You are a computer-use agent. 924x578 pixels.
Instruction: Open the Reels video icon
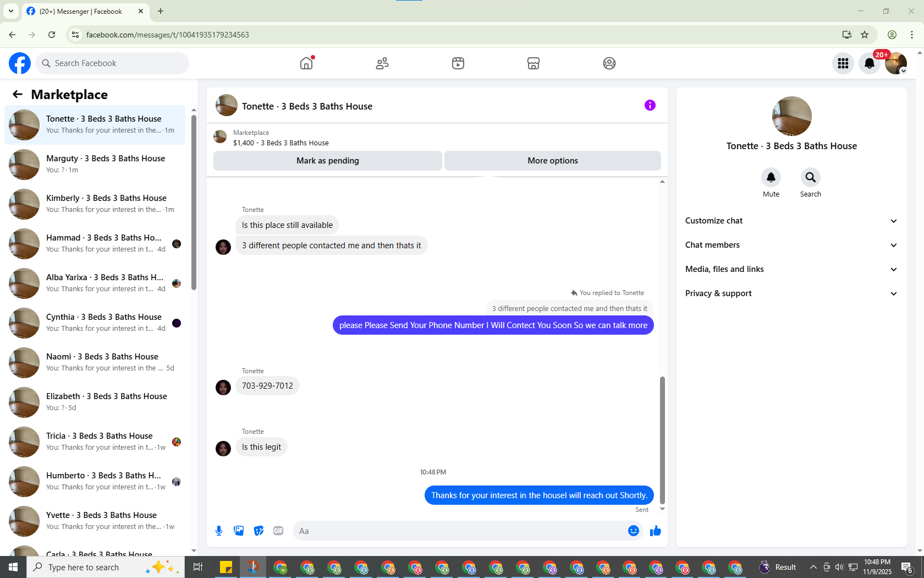[458, 63]
